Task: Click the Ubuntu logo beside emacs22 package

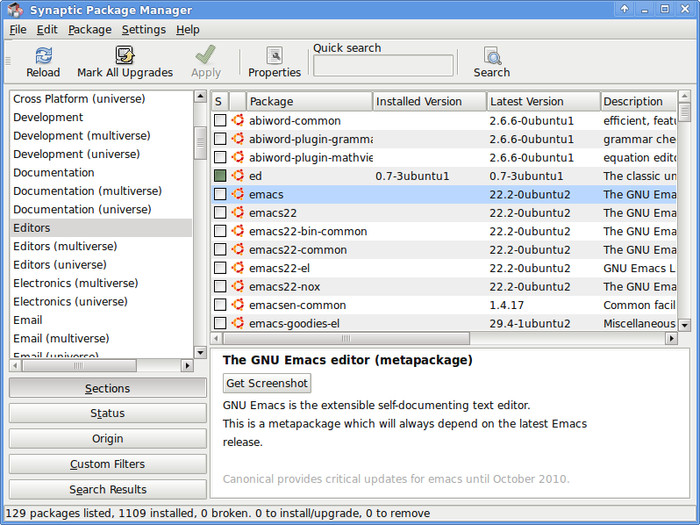Action: 238,212
